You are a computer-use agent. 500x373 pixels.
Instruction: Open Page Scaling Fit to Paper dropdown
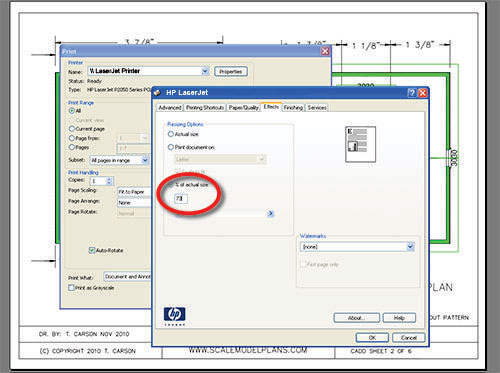(x=134, y=192)
